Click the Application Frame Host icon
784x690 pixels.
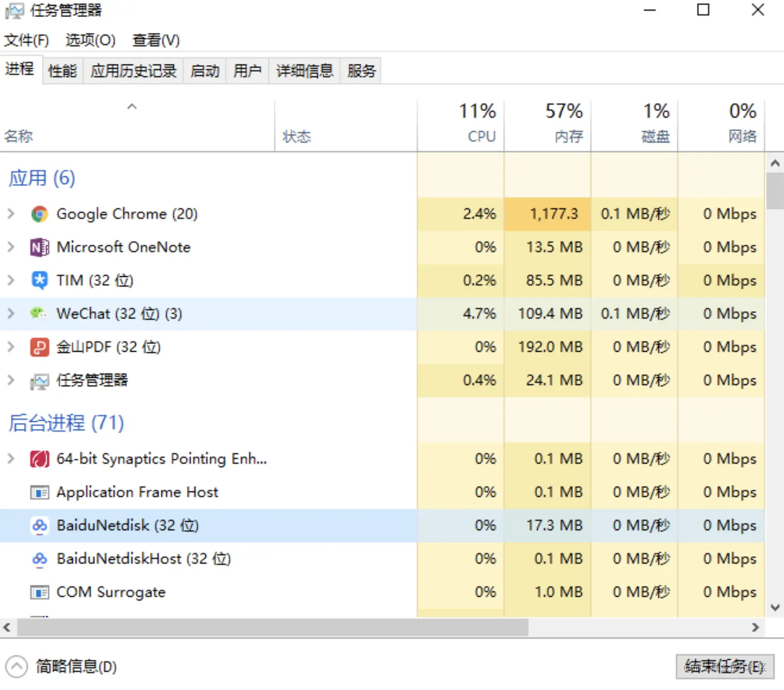coord(39,492)
